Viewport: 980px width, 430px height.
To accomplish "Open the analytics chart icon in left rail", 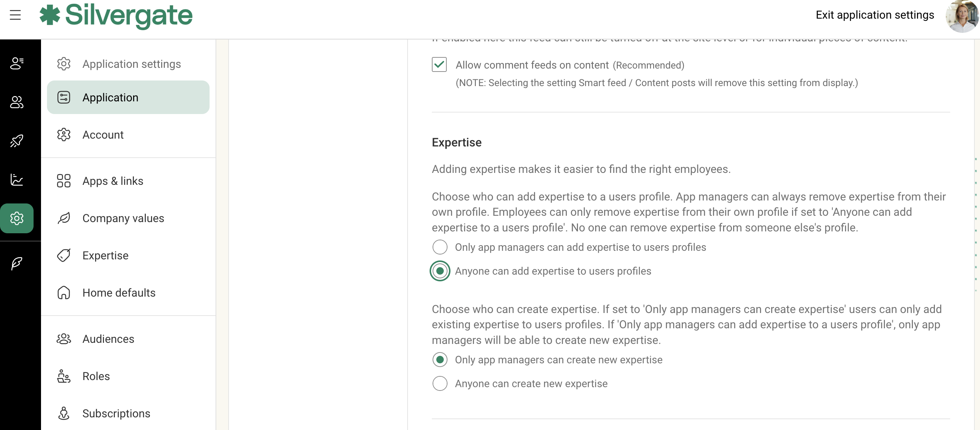I will 17,180.
